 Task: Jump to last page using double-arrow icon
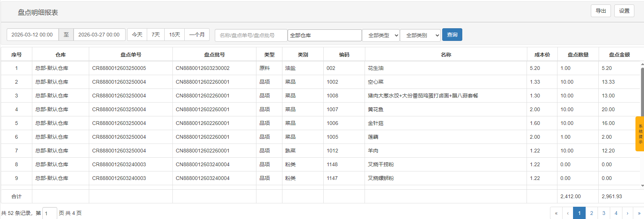(x=639, y=213)
